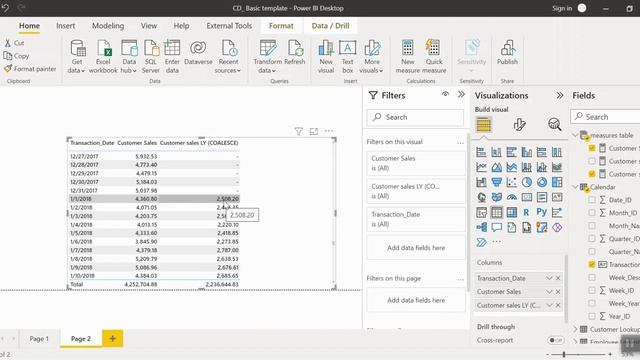Uncheck first Customer measure checkbox
Screen dimensions: 640x360
(x=592, y=148)
